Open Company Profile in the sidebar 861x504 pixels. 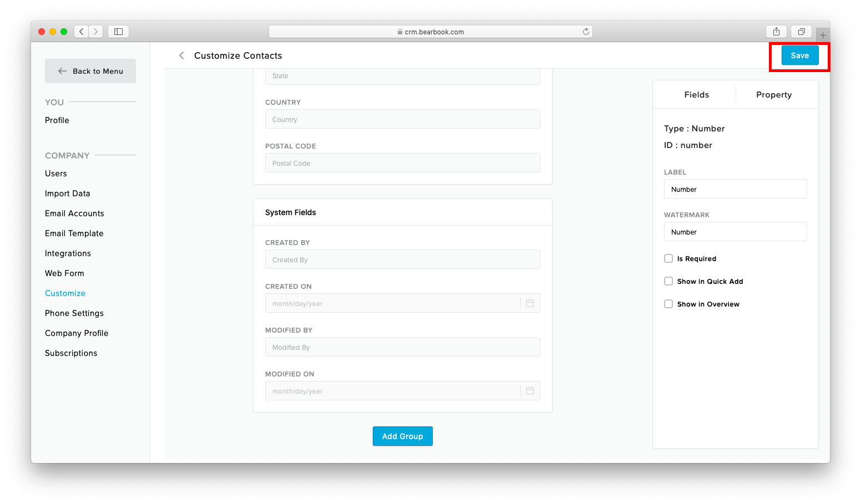pos(77,333)
